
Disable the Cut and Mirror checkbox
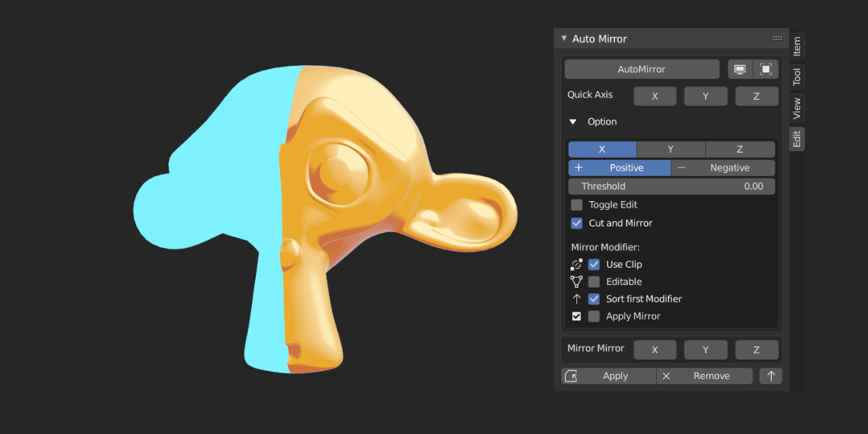pos(576,223)
